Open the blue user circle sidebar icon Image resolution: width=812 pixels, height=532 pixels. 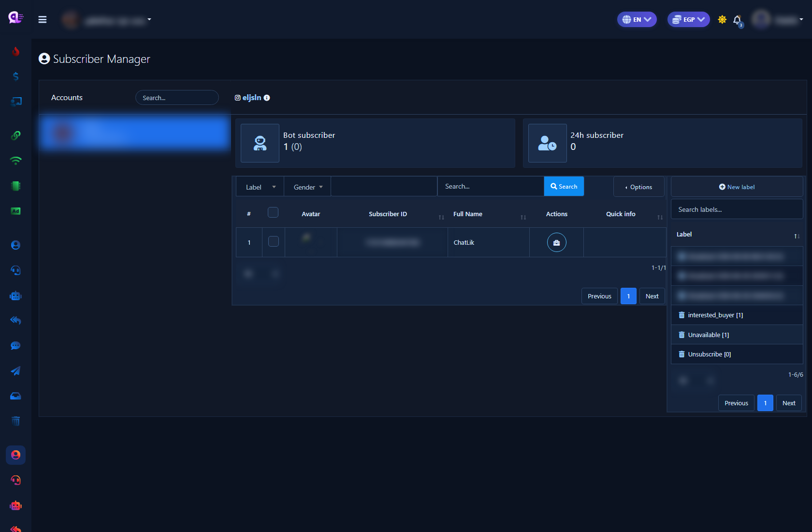[15, 245]
